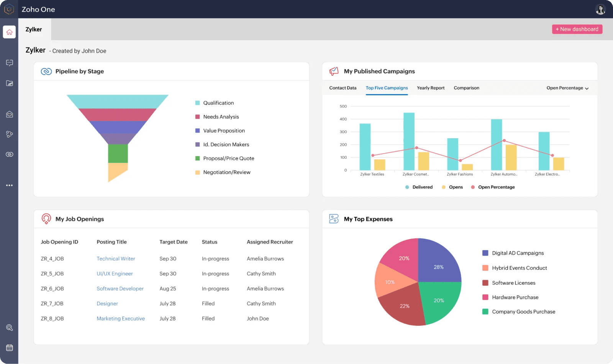This screenshot has height=364, width=613.
Task: Expand the Open Percentage dropdown
Action: (x=567, y=88)
